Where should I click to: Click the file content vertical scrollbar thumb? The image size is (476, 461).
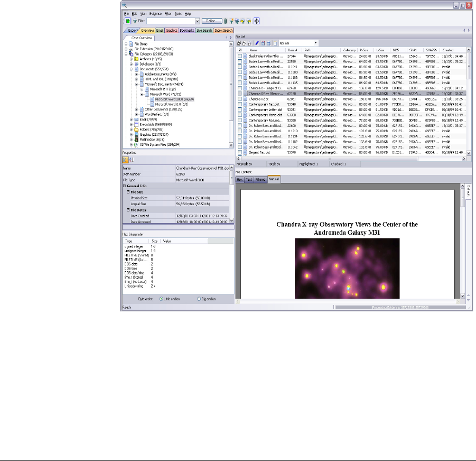[x=462, y=198]
